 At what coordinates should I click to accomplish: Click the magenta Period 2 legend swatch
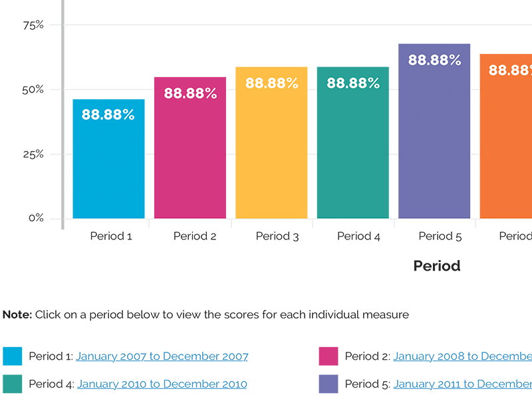329,356
